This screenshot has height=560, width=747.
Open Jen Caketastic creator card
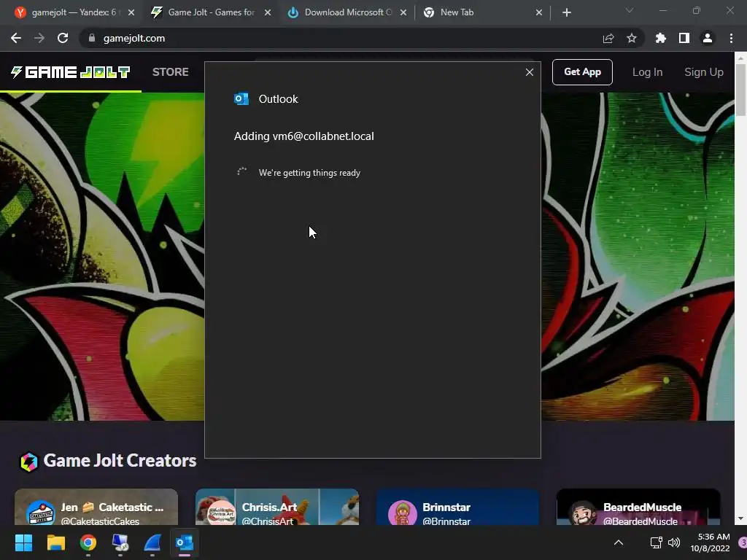(96, 507)
